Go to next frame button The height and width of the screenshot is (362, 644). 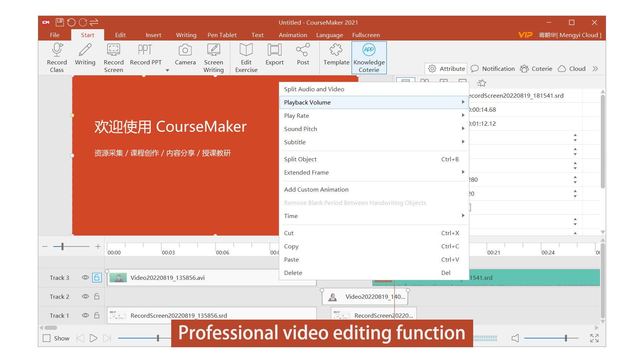point(107,338)
